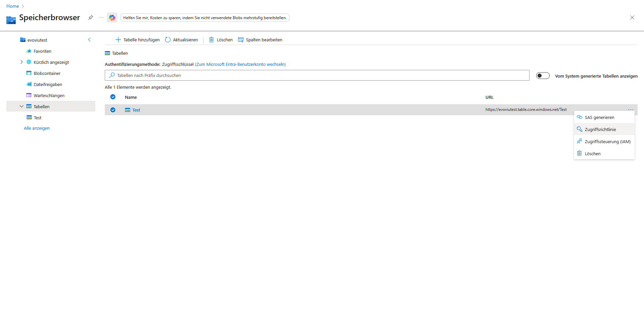Screen dimensions: 644x335
Task: Choose Zugriffssteuerung (IAM) menu entry
Action: coord(607,141)
